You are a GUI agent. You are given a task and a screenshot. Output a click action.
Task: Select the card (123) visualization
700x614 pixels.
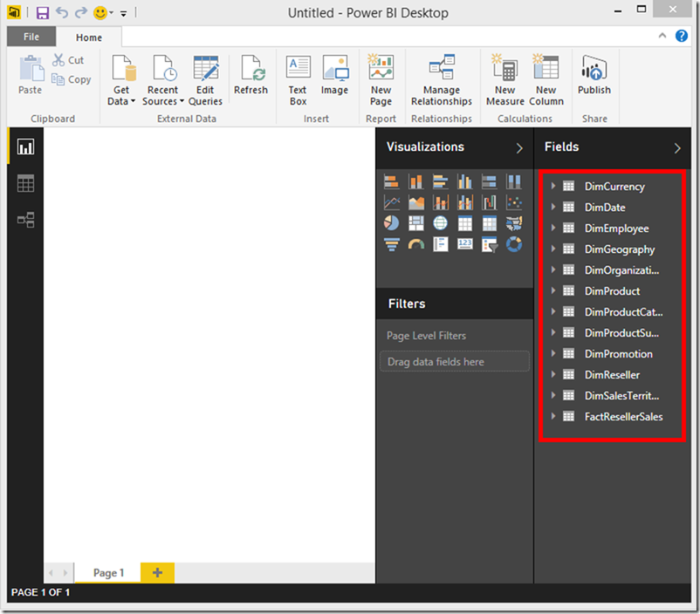[x=464, y=244]
